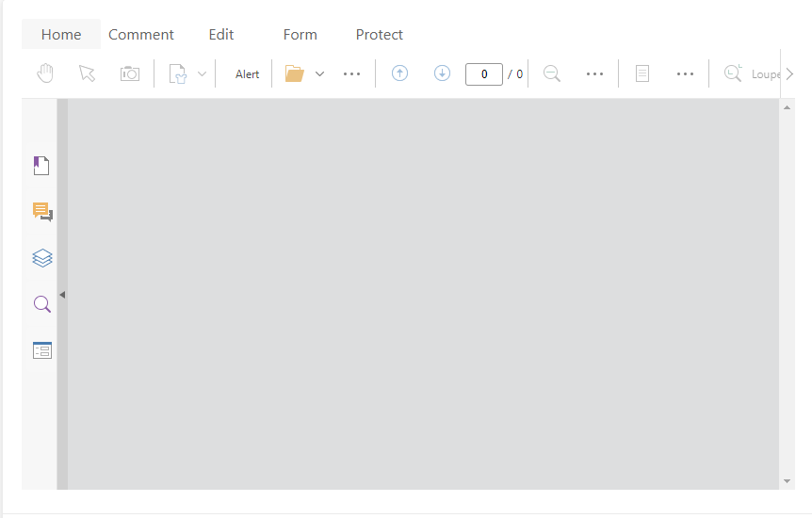Viewport: 812px width, 518px height.
Task: Click the Zoom Out magnifier icon
Action: tap(552, 73)
